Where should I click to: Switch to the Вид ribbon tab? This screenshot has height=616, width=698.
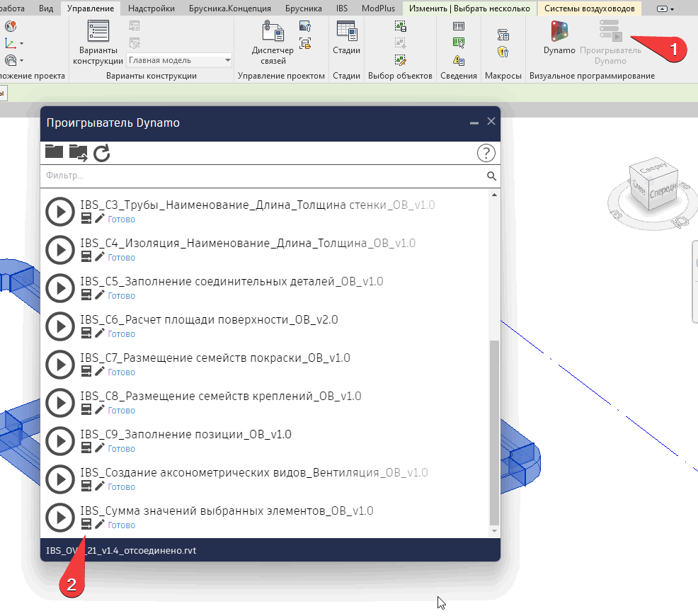[46, 8]
